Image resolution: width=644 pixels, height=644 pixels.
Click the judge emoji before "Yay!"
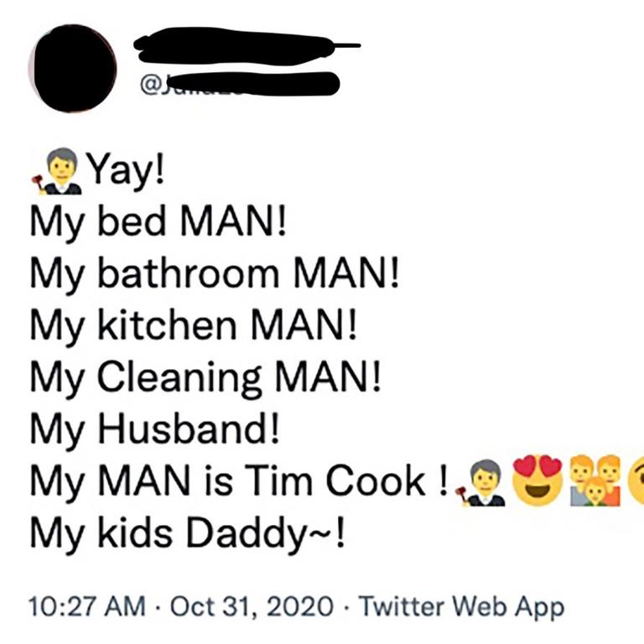tap(58, 171)
